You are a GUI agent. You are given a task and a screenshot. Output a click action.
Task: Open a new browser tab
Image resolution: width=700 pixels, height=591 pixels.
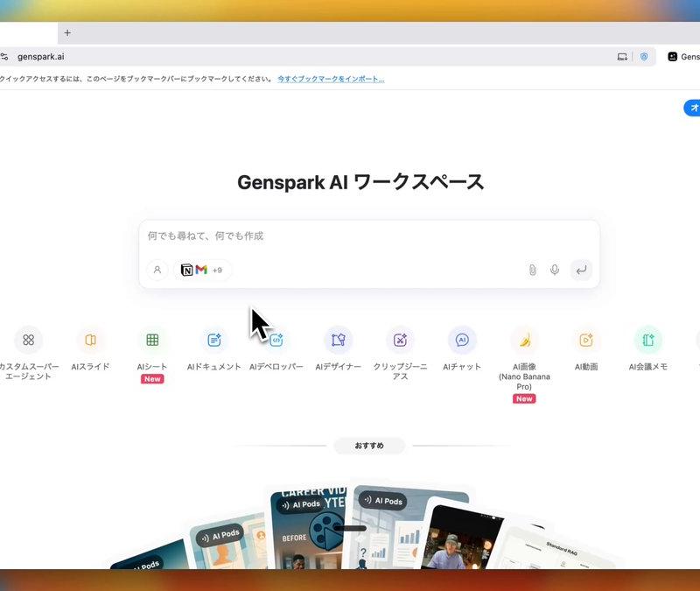point(67,32)
